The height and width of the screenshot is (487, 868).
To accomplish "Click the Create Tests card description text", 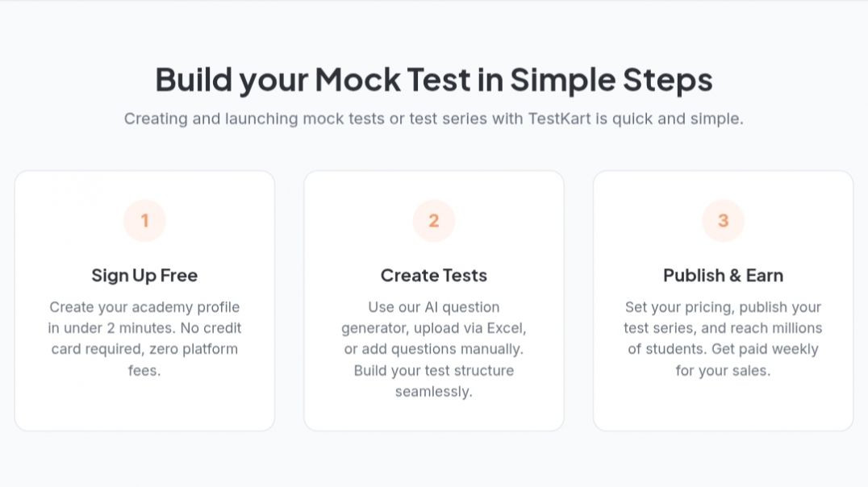I will coord(434,349).
